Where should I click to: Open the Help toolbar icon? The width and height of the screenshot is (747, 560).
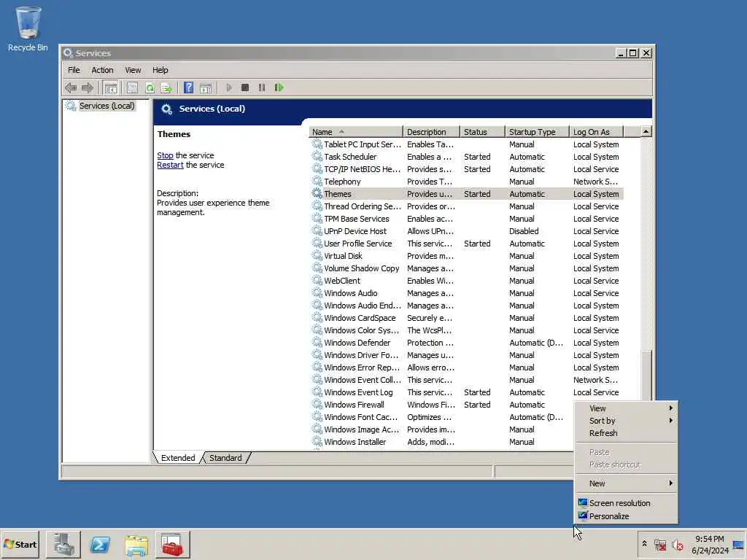(x=189, y=87)
